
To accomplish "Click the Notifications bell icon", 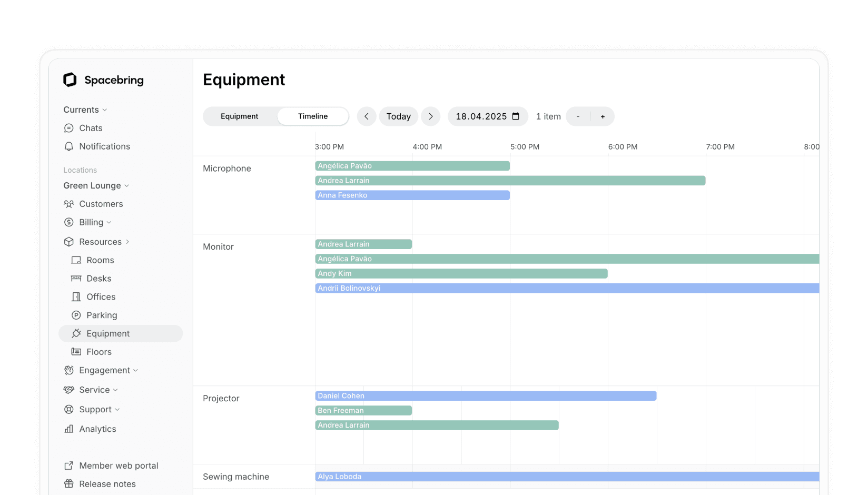I will (x=69, y=146).
